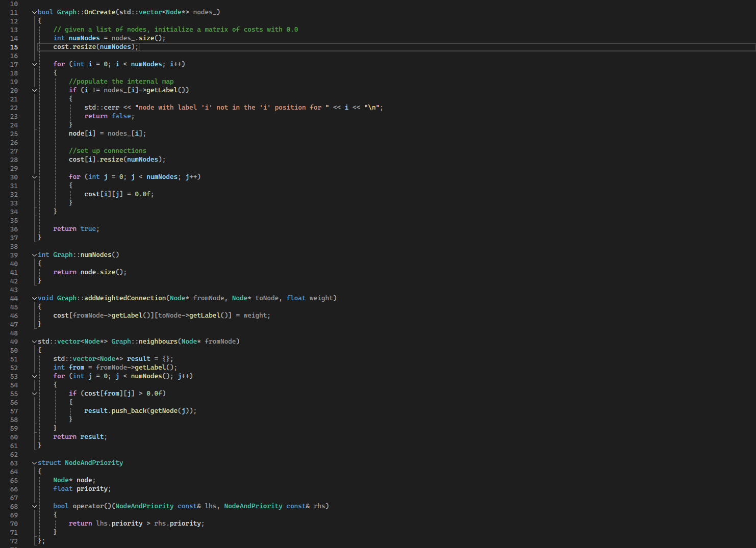This screenshot has width=756, height=548.
Task: Click the 0.0f literal on line 32
Action: (x=144, y=194)
